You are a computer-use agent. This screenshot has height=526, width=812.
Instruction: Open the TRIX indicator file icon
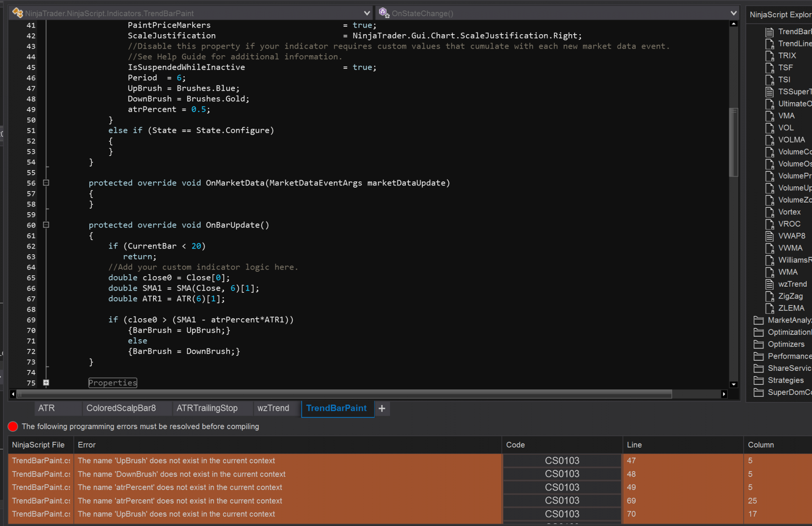point(769,56)
